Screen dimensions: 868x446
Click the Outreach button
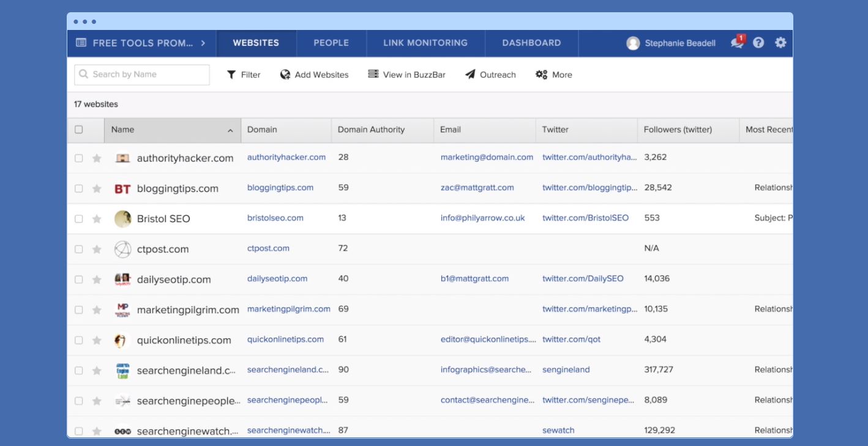(x=490, y=75)
